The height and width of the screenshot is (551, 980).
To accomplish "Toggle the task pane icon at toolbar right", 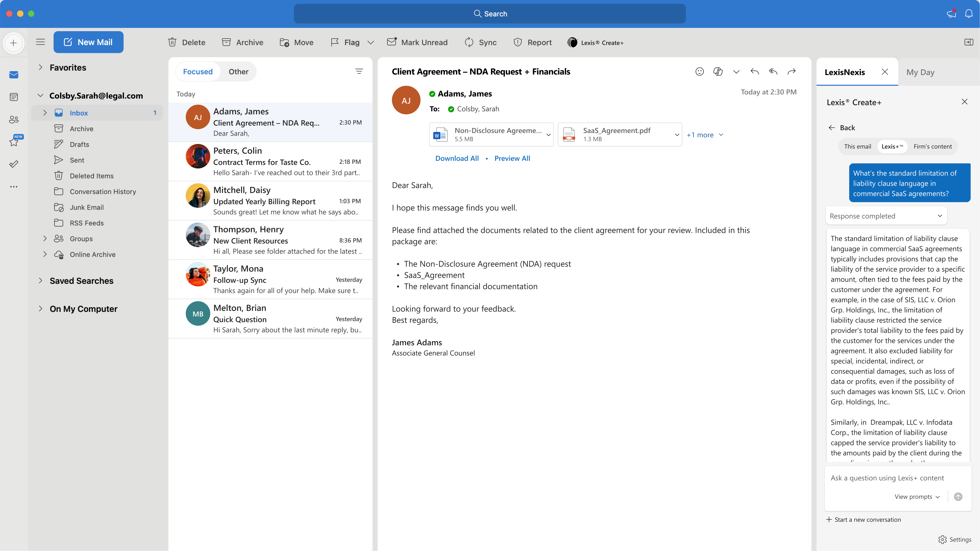I will click(969, 42).
